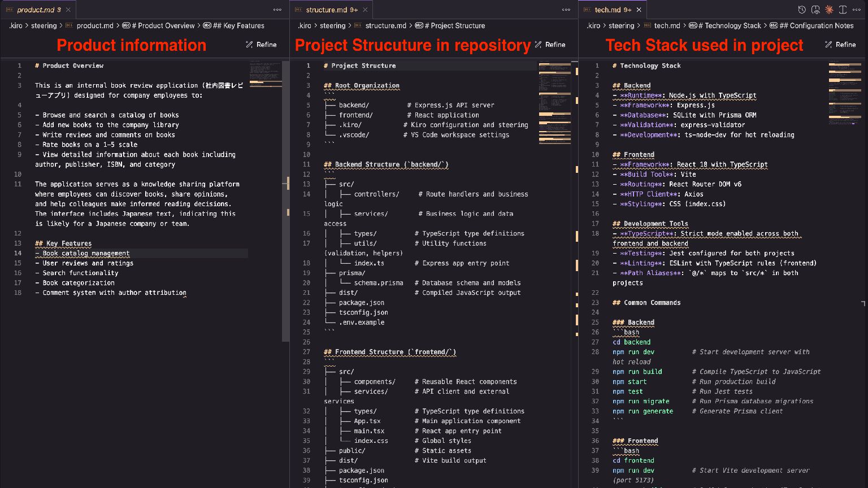The height and width of the screenshot is (488, 868).
Task: Click Refine button in structure.md editor
Action: click(550, 45)
